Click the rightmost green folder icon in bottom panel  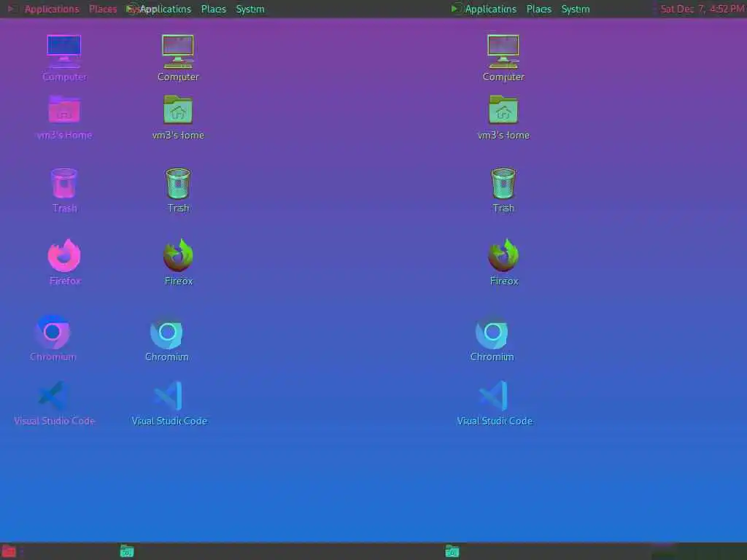[x=452, y=551]
